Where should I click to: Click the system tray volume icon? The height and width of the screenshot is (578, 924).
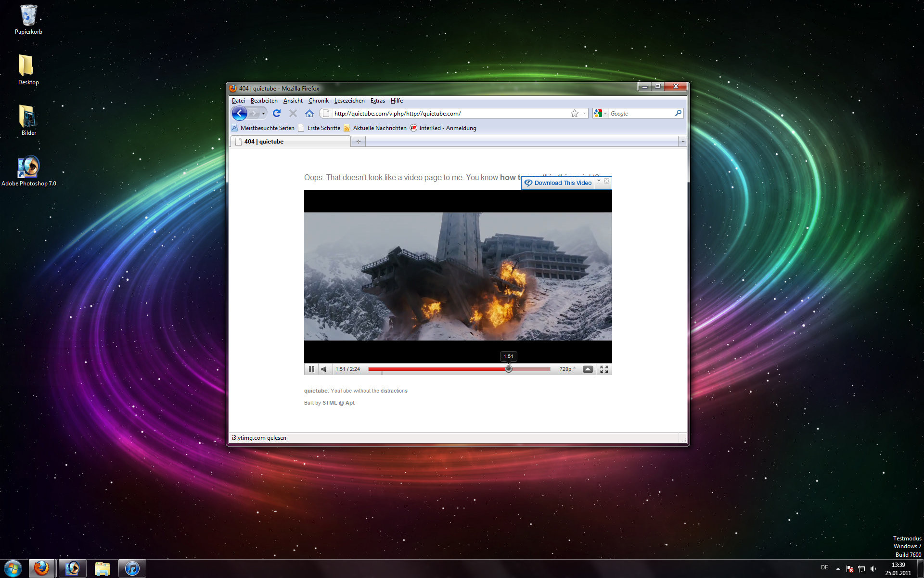tap(873, 569)
